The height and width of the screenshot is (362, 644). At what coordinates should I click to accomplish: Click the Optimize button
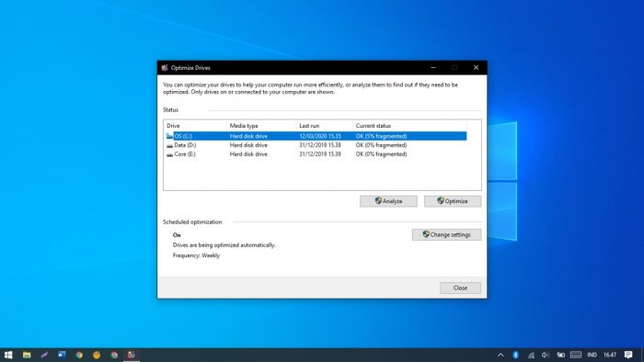453,201
